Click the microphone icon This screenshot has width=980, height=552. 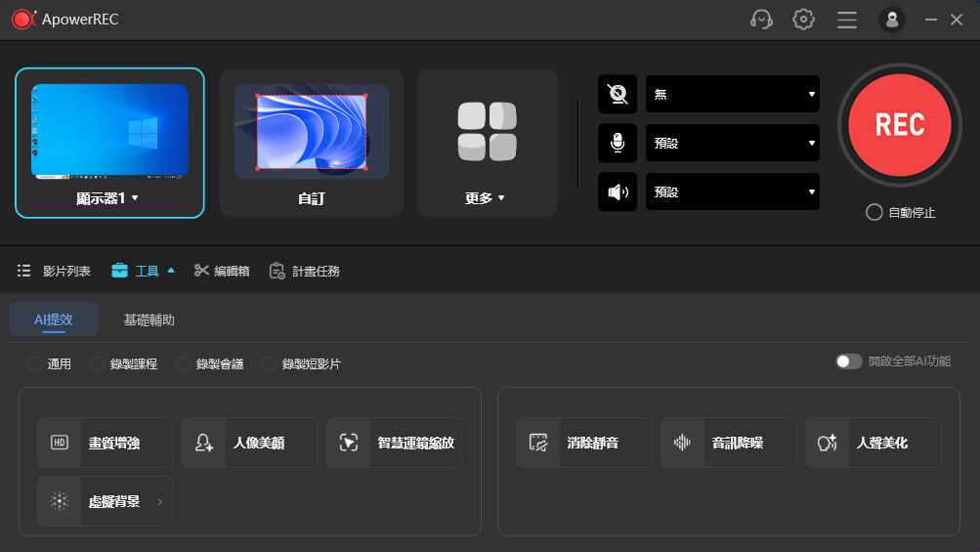click(618, 144)
